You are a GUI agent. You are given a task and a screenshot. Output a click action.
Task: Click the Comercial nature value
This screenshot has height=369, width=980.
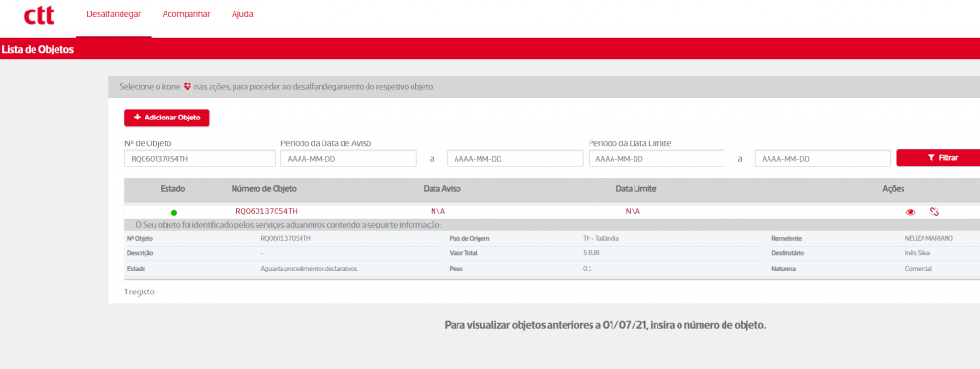click(x=918, y=268)
